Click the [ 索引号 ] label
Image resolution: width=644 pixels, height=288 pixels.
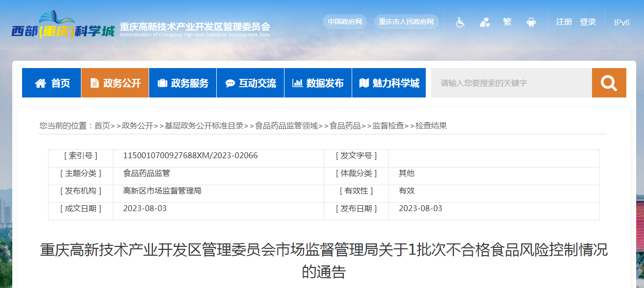80,156
